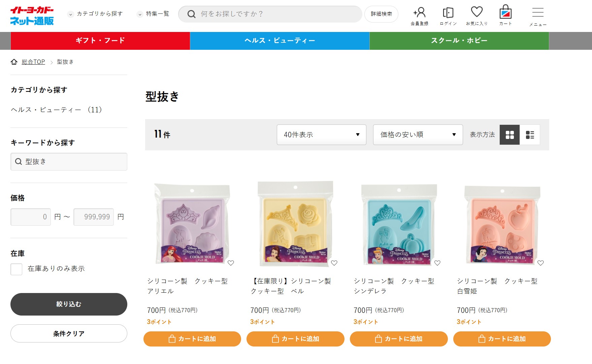Check the 在庫ありのみ表示 checkbox
This screenshot has width=592, height=364.
click(x=17, y=269)
